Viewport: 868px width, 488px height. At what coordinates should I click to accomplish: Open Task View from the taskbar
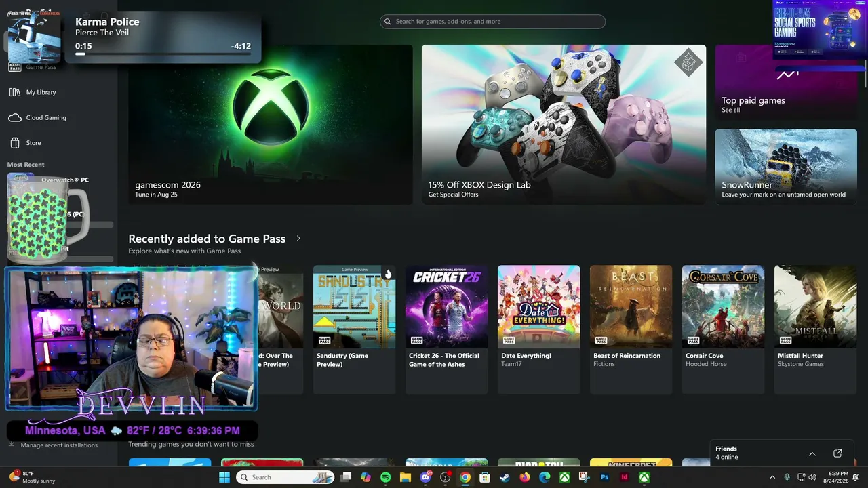(346, 477)
